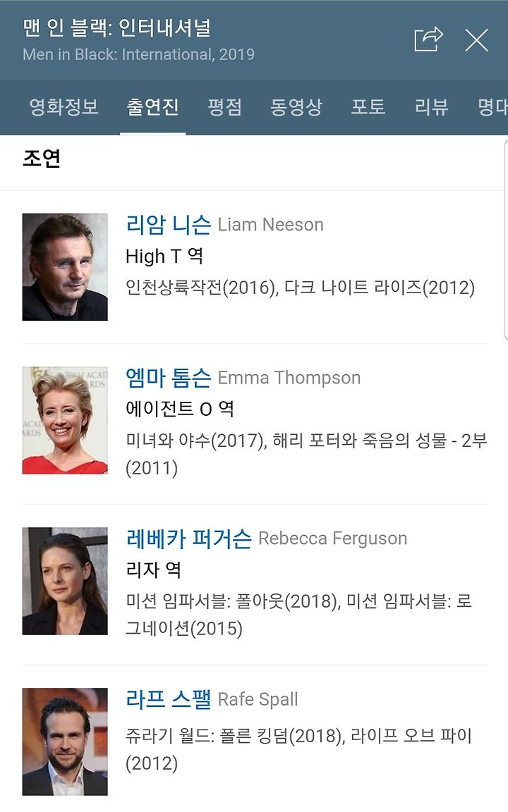Viewport: 508px width, 812px height.
Task: Go to the 포토 tab
Action: pos(368,107)
